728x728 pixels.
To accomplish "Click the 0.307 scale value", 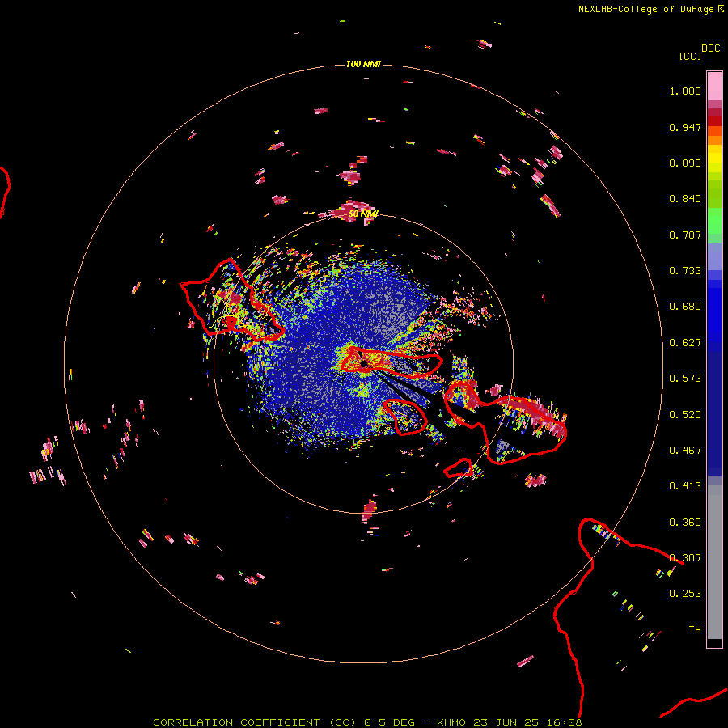I will pos(685,558).
